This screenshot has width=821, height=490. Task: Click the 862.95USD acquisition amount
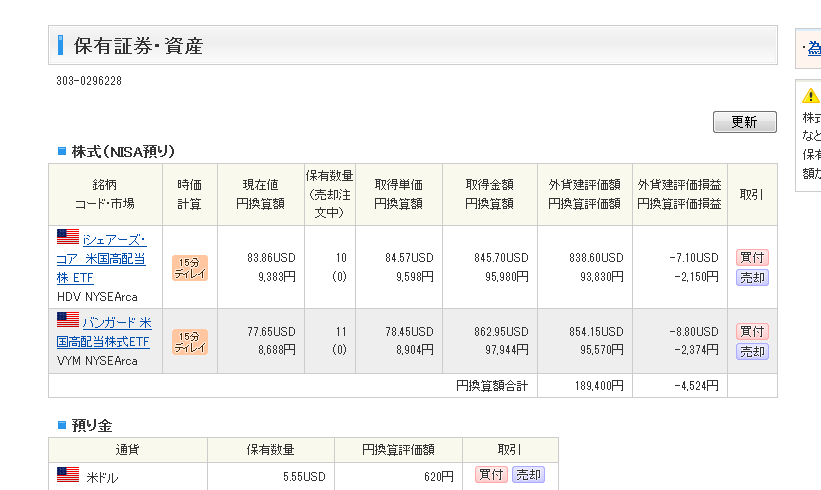501,331
